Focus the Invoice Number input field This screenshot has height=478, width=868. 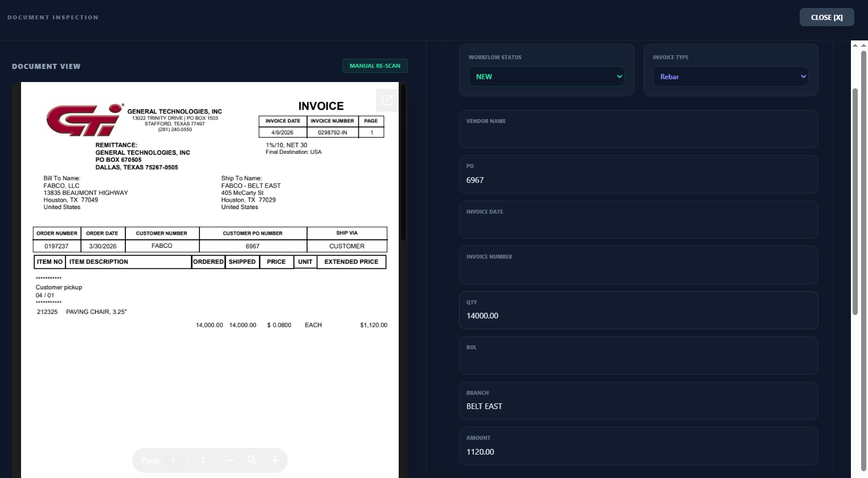[638, 265]
